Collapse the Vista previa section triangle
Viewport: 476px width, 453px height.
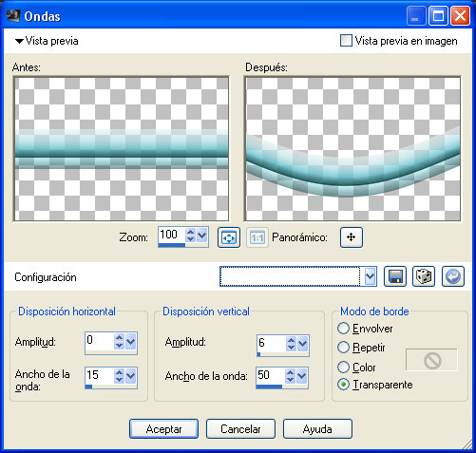tap(19, 41)
